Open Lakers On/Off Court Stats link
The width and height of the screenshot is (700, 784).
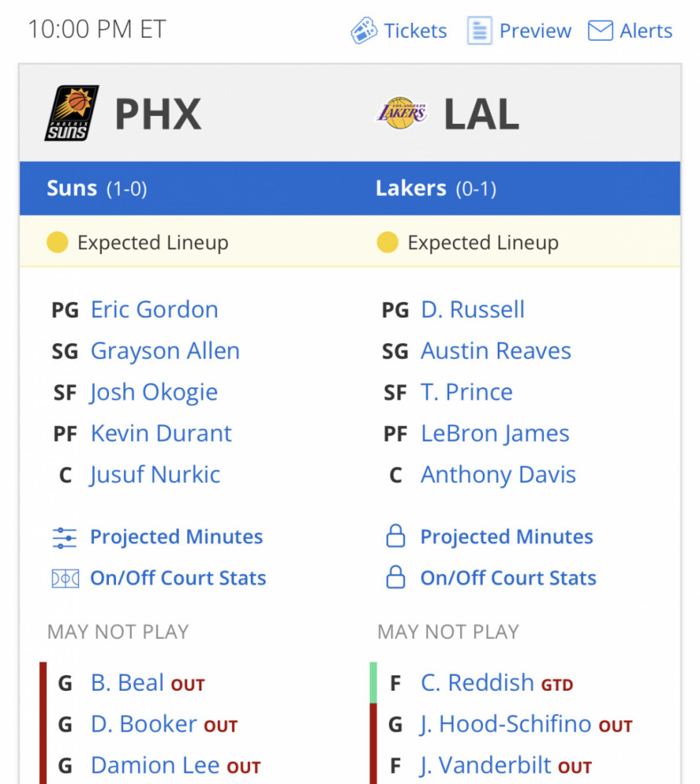pos(508,578)
